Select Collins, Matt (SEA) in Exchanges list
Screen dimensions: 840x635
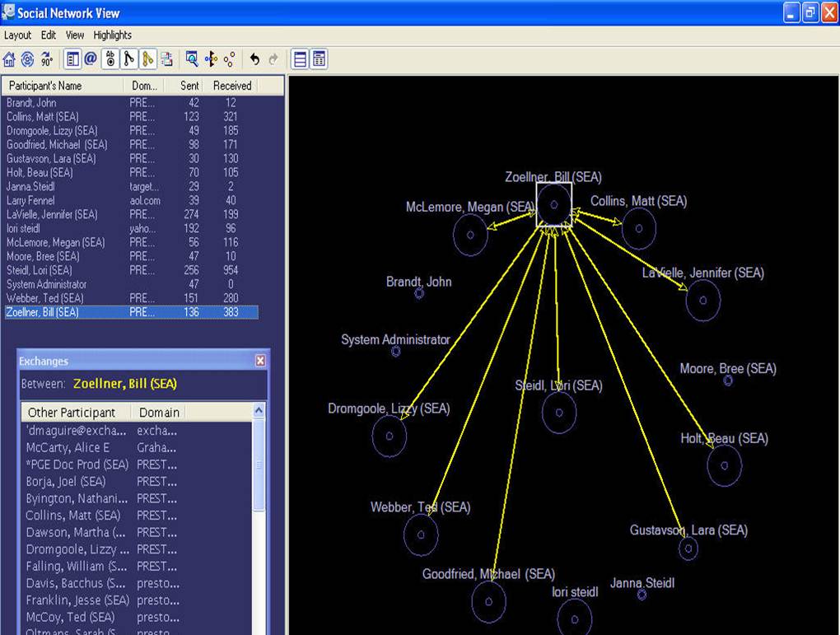(x=72, y=516)
